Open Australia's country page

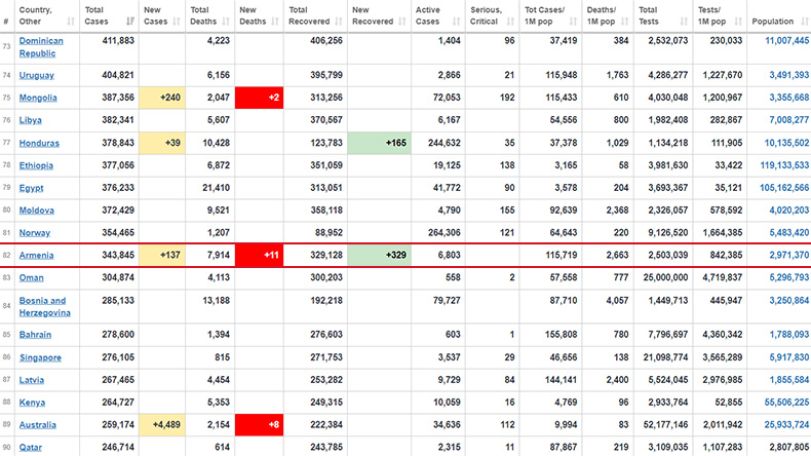point(37,425)
